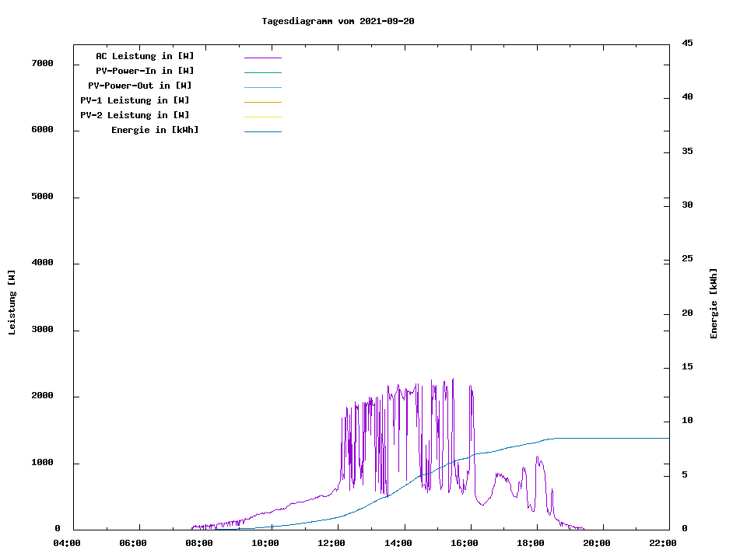Click the 'Energie in [kWh]' legend label
This screenshot has width=747, height=560.
pos(155,130)
